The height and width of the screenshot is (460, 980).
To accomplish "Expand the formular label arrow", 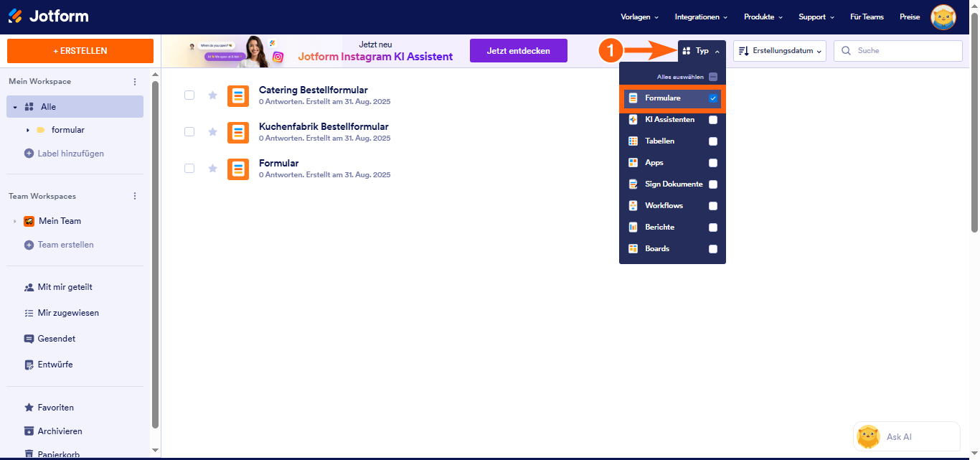I will click(x=27, y=130).
